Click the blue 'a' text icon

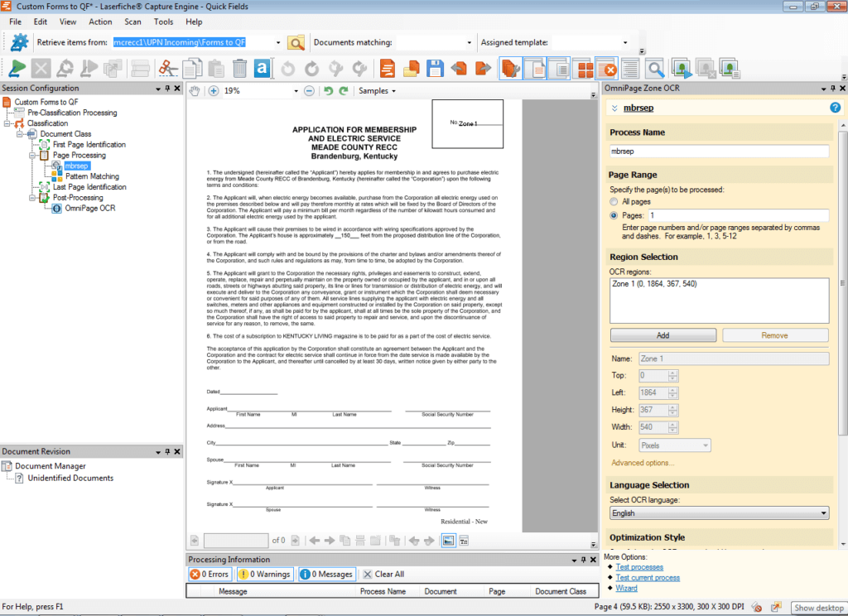coord(263,69)
